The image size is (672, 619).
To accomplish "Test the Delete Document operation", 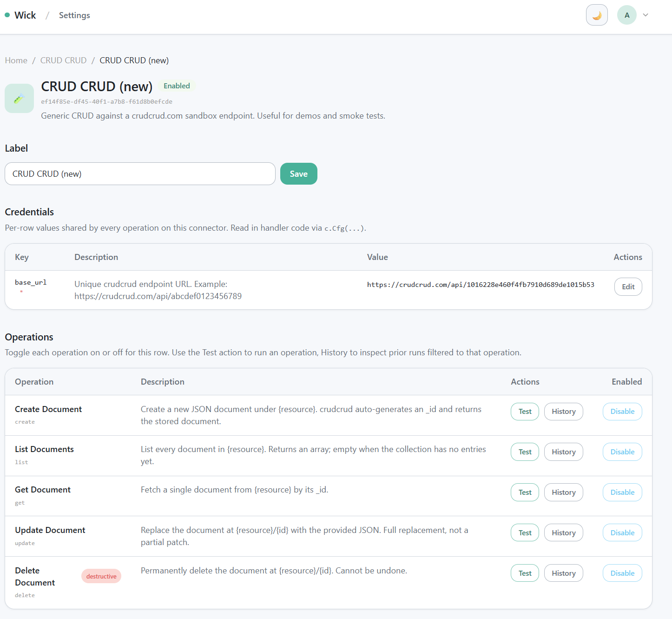I will pyautogui.click(x=525, y=573).
